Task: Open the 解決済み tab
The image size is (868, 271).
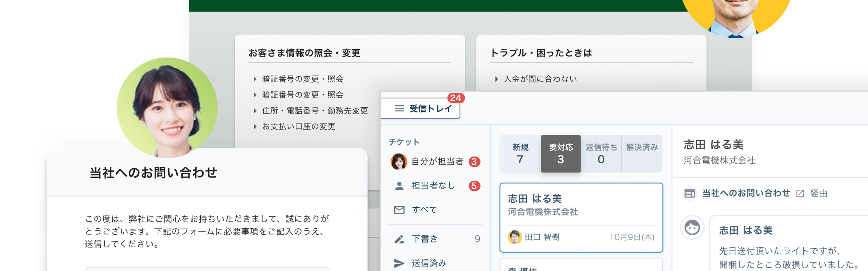Action: click(x=642, y=154)
